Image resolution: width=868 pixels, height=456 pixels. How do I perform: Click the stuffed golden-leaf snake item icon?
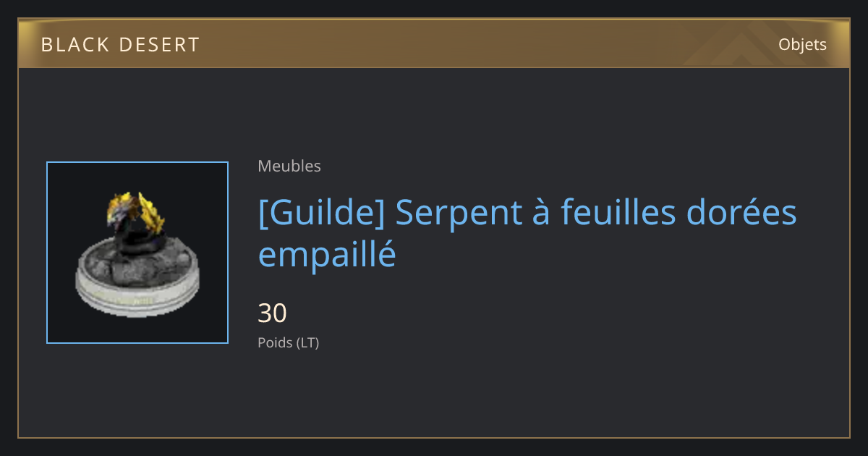[x=137, y=253]
